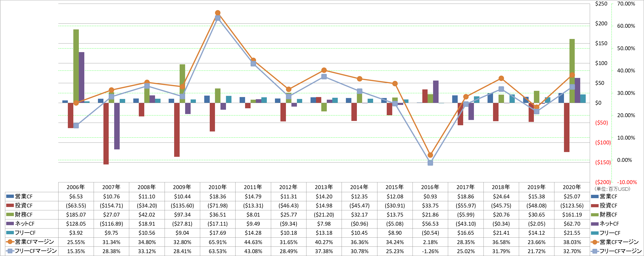Screen dimensions: 644x256
Task: Click cell $56.53 in ネットCF row
Action: pos(430,224)
